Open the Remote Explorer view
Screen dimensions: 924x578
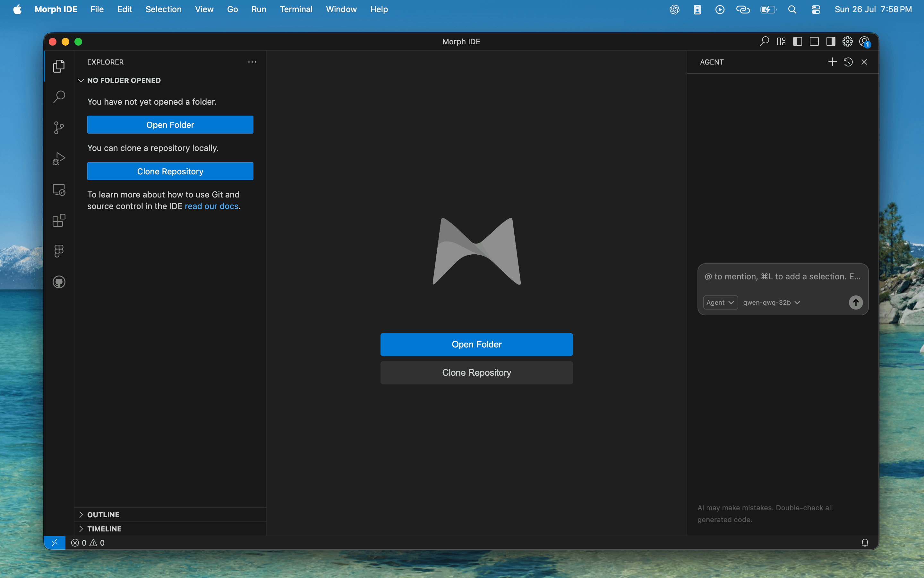click(x=59, y=189)
